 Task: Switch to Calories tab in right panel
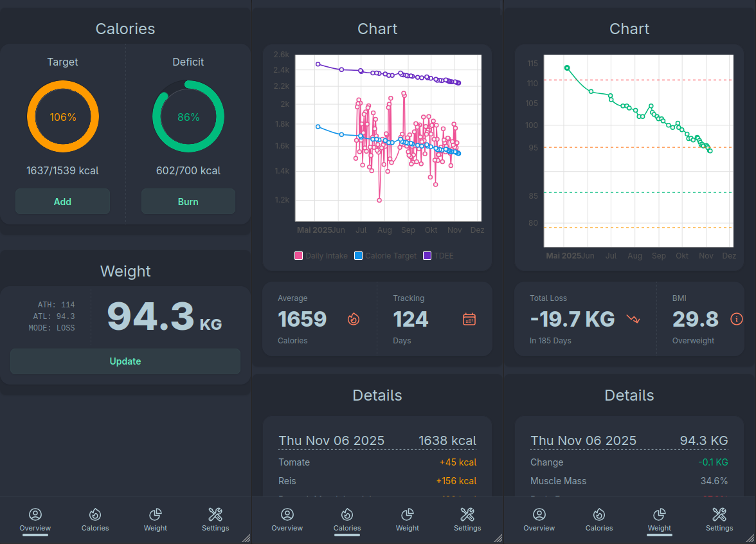pos(599,520)
